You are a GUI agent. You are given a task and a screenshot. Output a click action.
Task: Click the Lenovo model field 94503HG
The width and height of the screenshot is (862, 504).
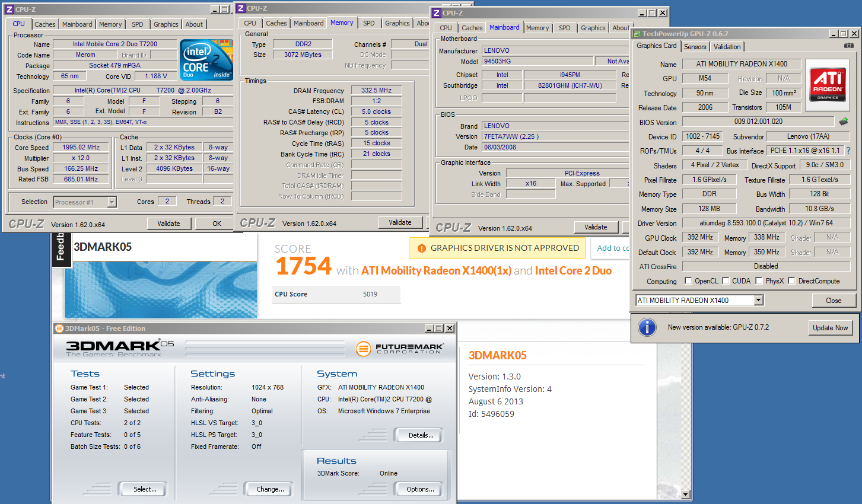(537, 61)
